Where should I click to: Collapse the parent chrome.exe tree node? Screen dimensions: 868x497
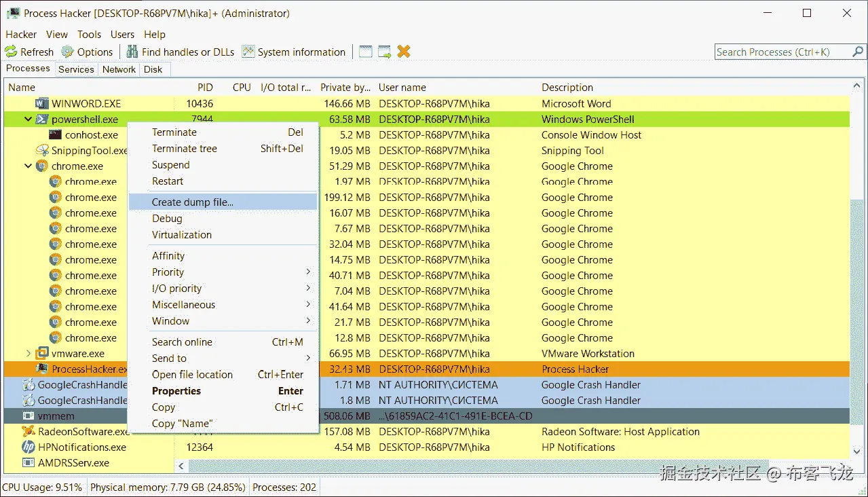pyautogui.click(x=28, y=166)
